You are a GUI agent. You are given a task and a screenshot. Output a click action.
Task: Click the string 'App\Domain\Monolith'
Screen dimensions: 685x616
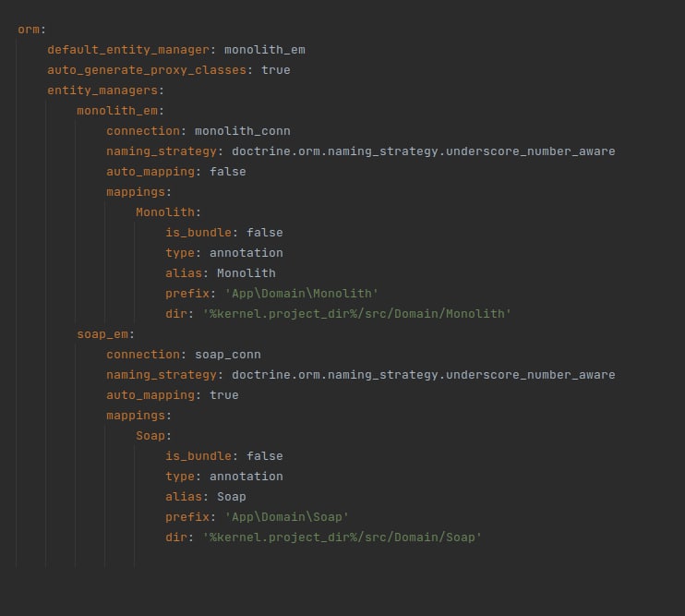302,294
